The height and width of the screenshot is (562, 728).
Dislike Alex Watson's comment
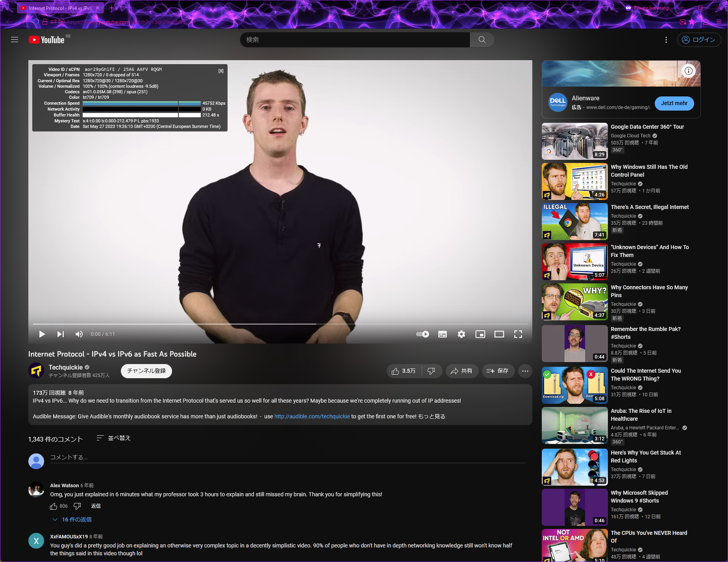(77, 506)
